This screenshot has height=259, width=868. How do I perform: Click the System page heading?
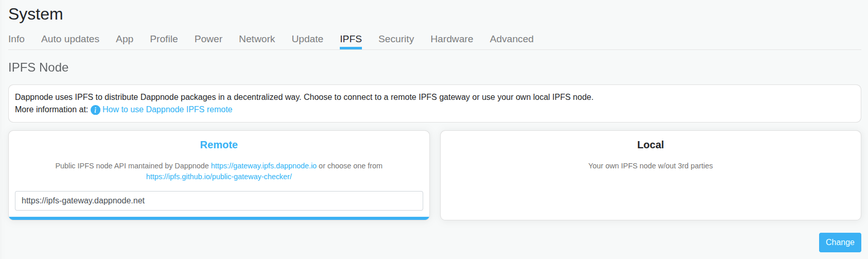click(x=36, y=14)
